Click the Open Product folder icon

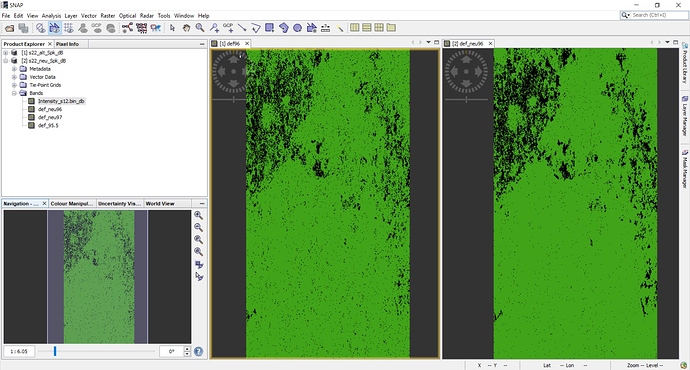[9, 28]
